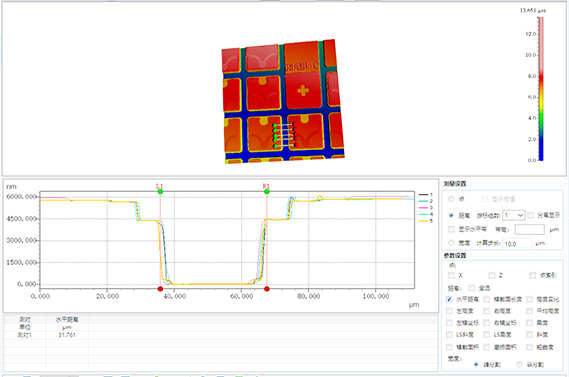The height and width of the screenshot is (377, 569).
Task: Click the height color scale bar
Action: [x=541, y=89]
